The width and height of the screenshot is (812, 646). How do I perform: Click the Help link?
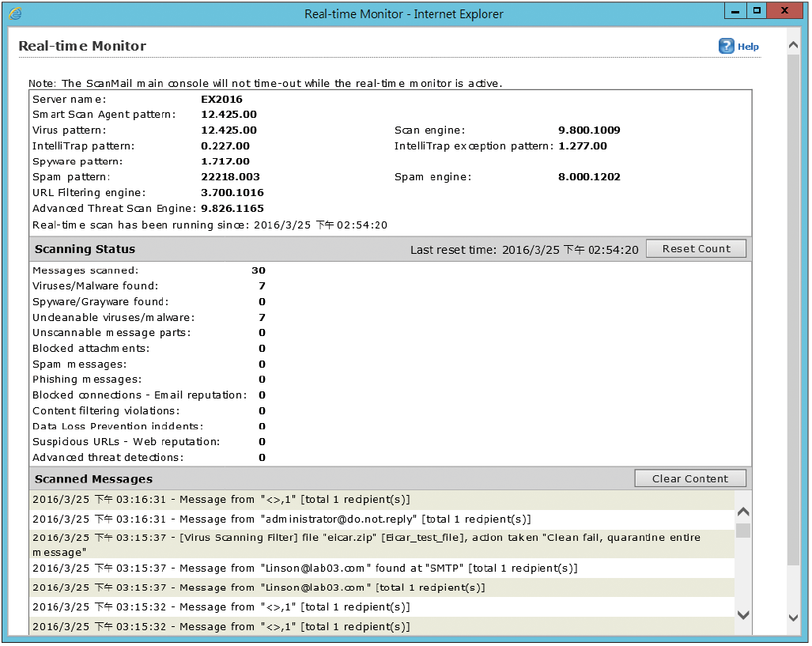(x=748, y=47)
